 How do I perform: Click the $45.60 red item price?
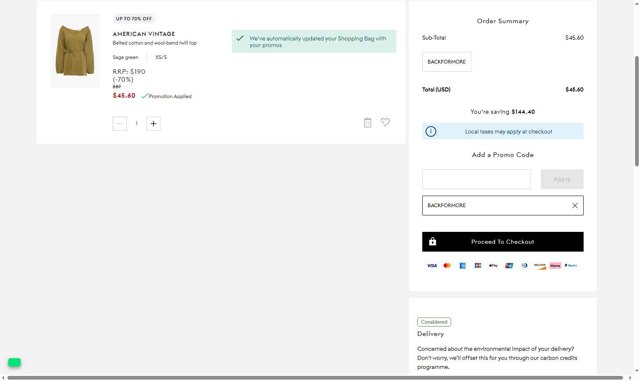pyautogui.click(x=124, y=96)
